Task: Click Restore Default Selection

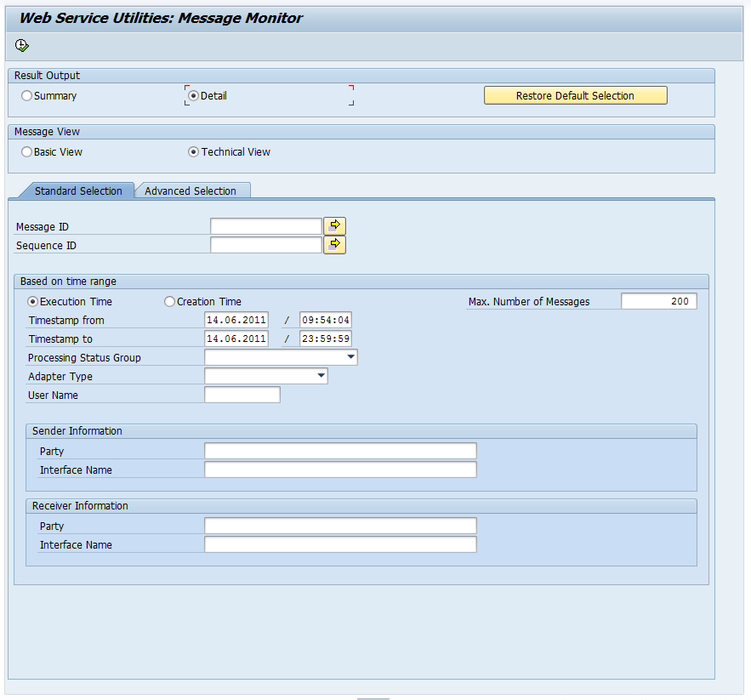Action: [x=575, y=95]
